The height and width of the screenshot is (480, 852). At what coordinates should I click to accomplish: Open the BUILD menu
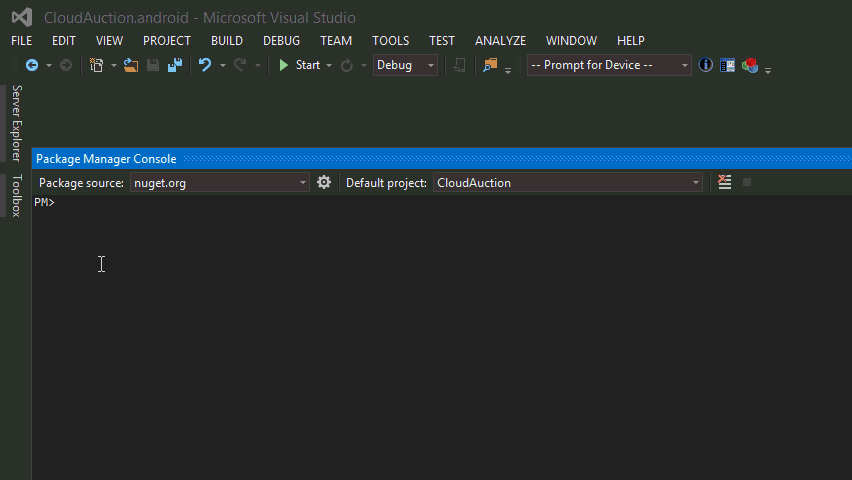(x=227, y=41)
